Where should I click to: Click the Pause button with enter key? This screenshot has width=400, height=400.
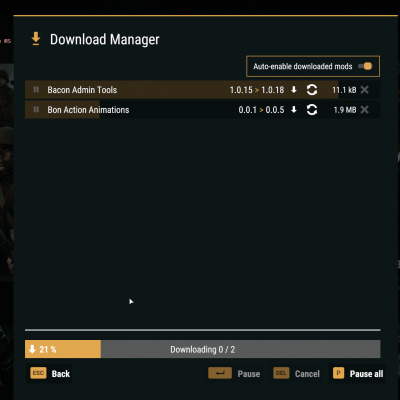[234, 373]
